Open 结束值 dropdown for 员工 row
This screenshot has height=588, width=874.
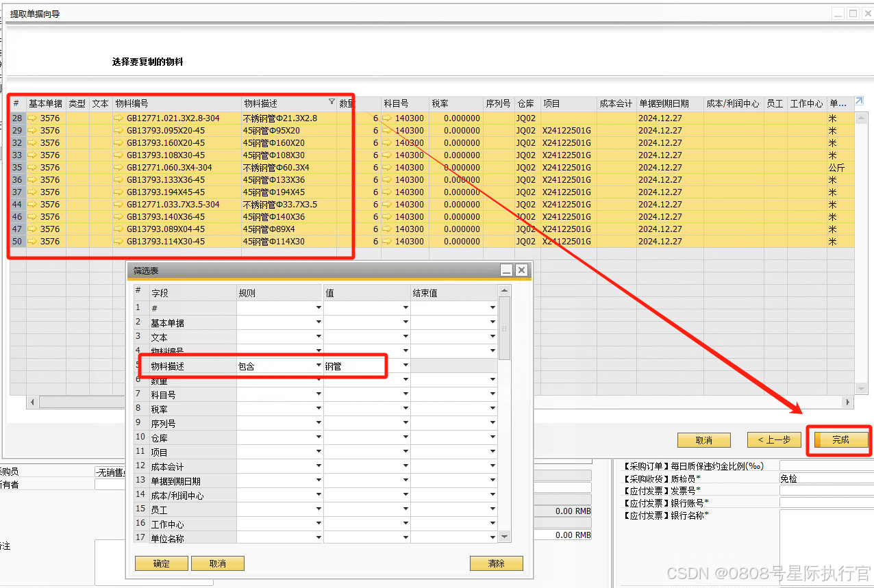click(492, 509)
